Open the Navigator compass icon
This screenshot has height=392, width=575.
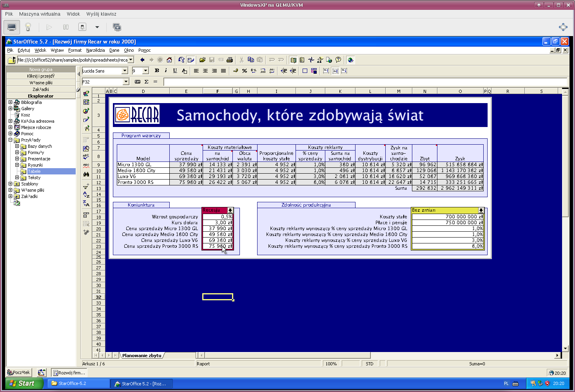point(311,60)
